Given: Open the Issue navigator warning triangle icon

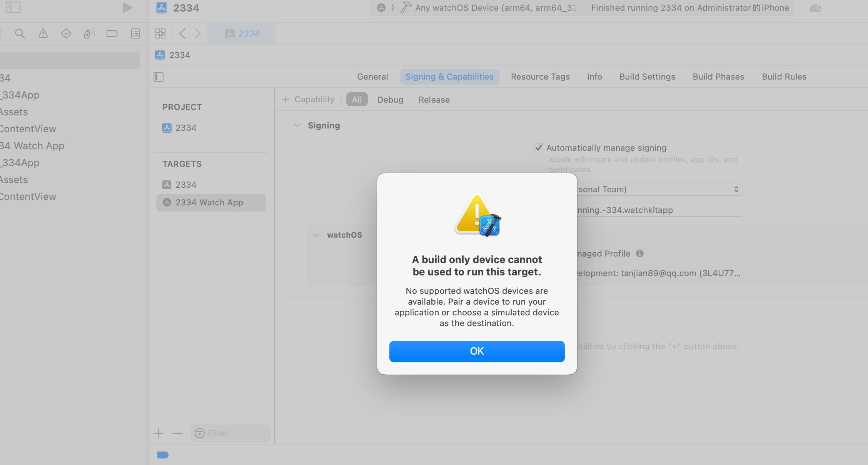Looking at the screenshot, I should tap(43, 33).
